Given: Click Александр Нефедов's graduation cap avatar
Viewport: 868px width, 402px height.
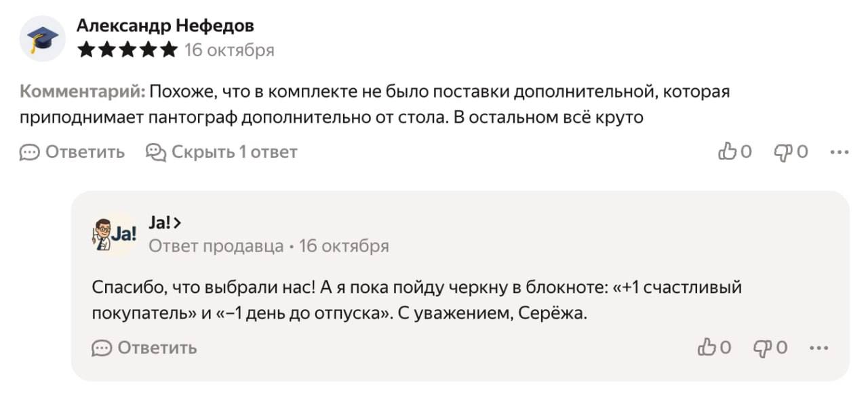Looking at the screenshot, I should point(42,39).
